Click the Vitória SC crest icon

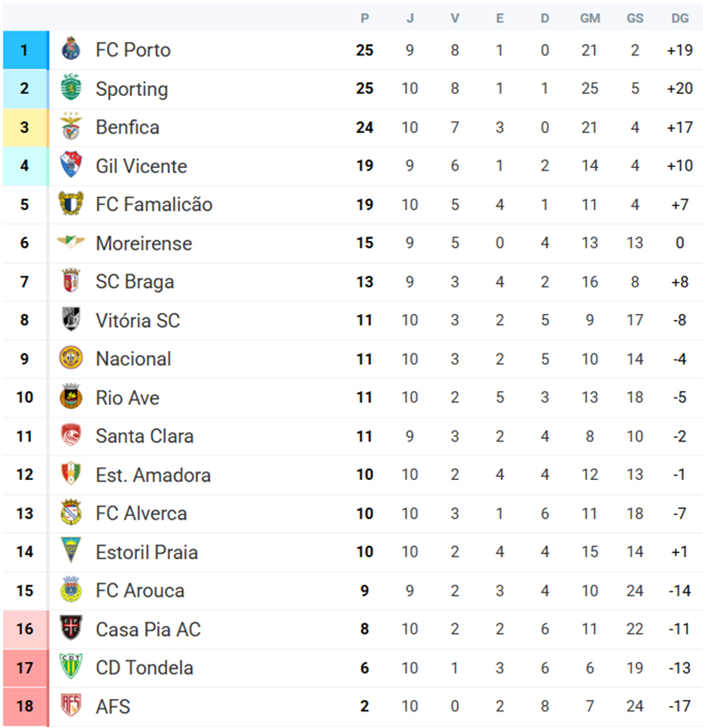coord(70,320)
